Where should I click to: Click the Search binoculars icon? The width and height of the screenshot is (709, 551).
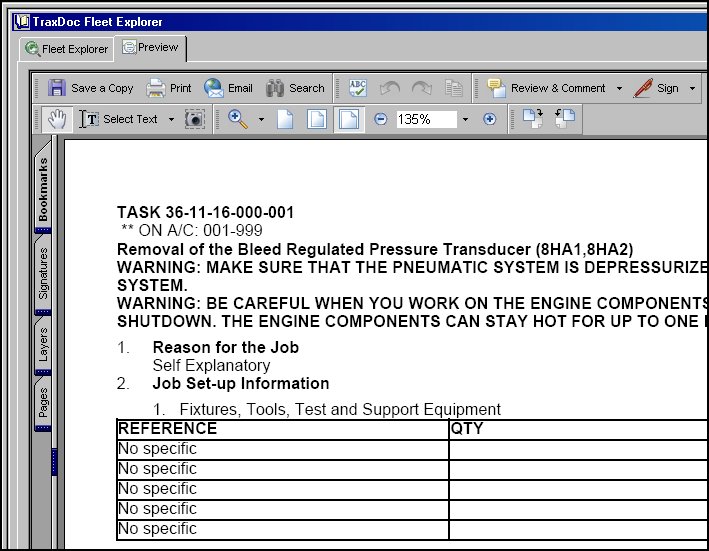click(275, 88)
